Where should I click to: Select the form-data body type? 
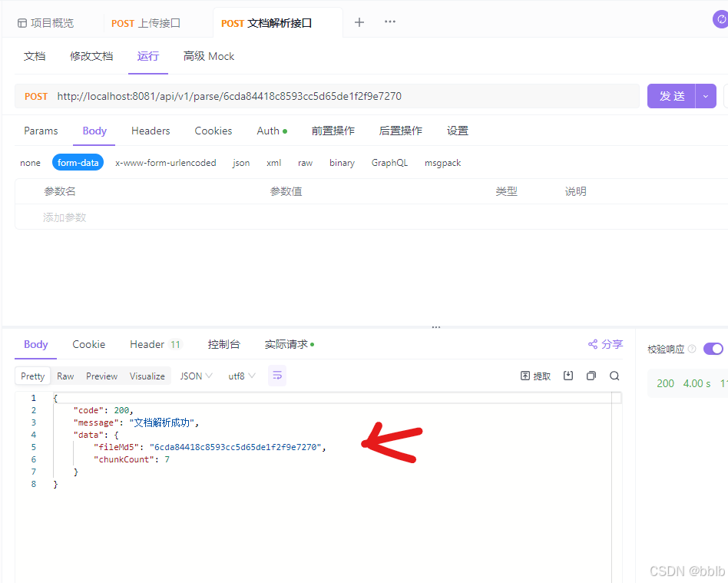78,162
